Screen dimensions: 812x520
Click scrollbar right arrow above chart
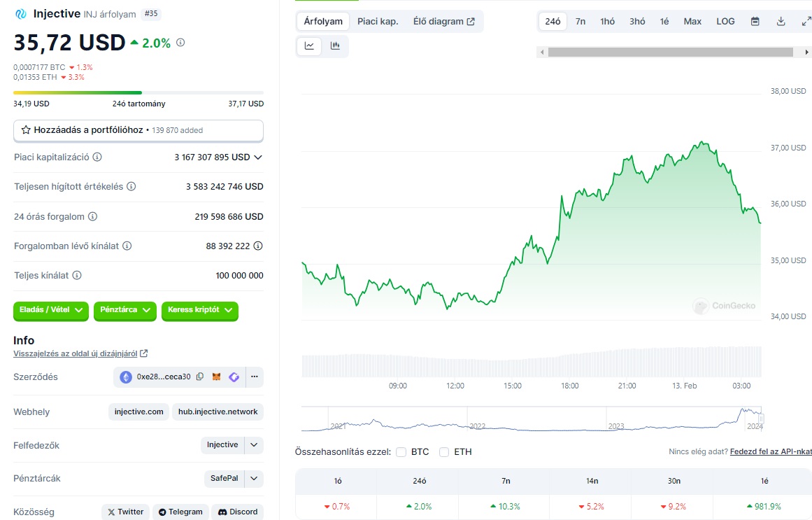(x=806, y=52)
